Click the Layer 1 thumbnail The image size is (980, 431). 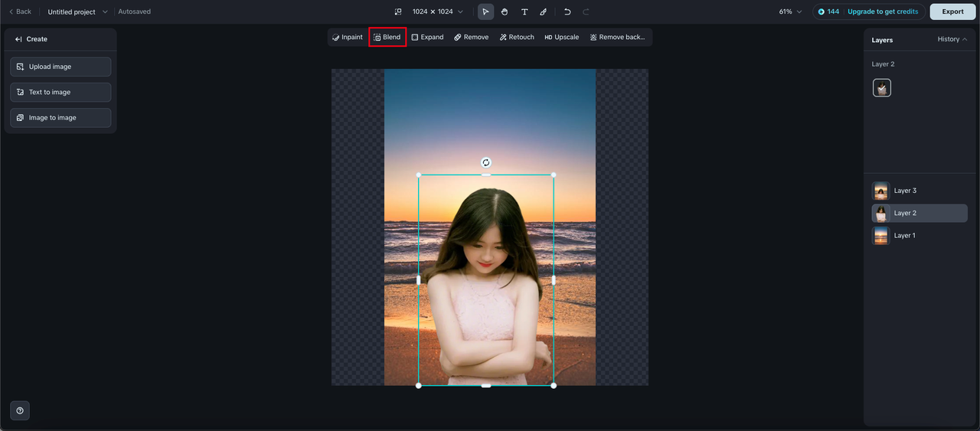click(x=881, y=236)
